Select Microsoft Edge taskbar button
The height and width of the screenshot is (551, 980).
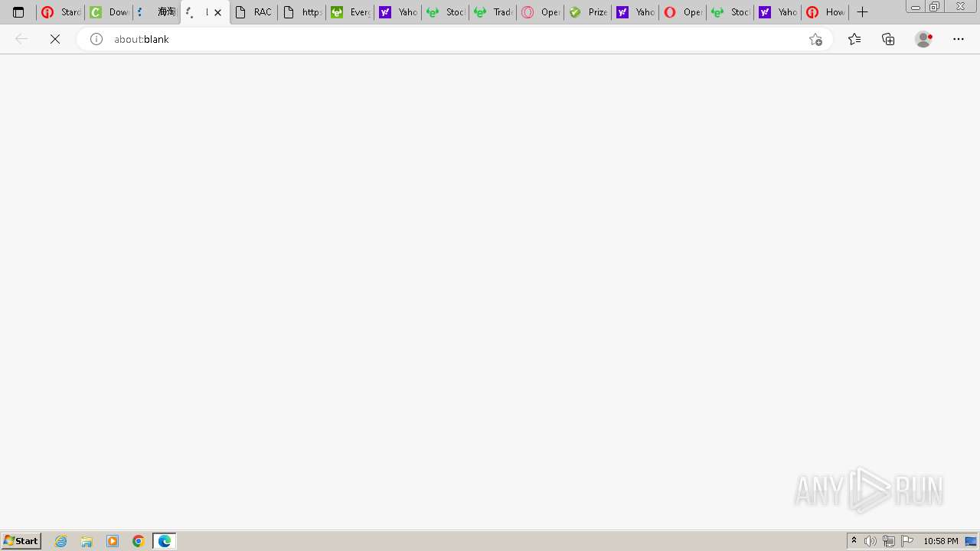(165, 541)
